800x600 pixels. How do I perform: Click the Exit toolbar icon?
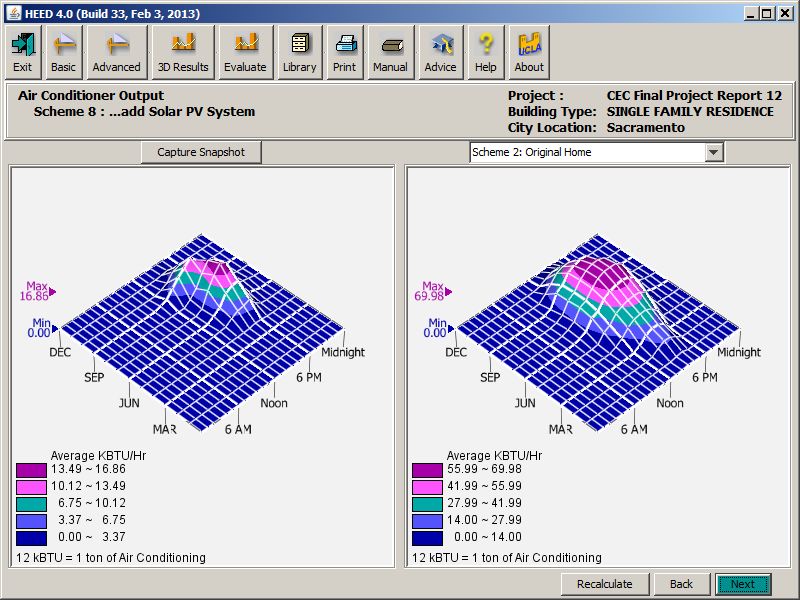22,53
